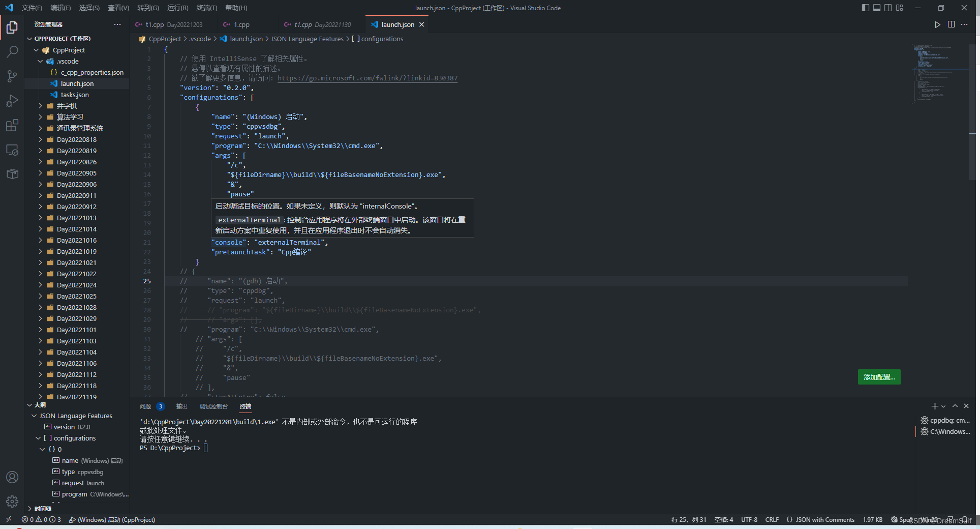Change the UTF-8 encoding setting
This screenshot has width=980, height=529.
tap(749, 519)
